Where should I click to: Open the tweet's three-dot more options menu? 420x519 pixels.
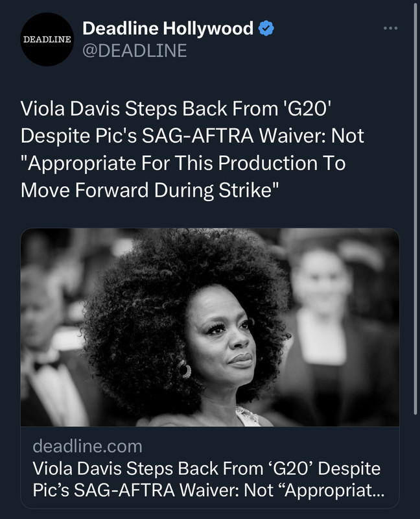click(x=391, y=28)
